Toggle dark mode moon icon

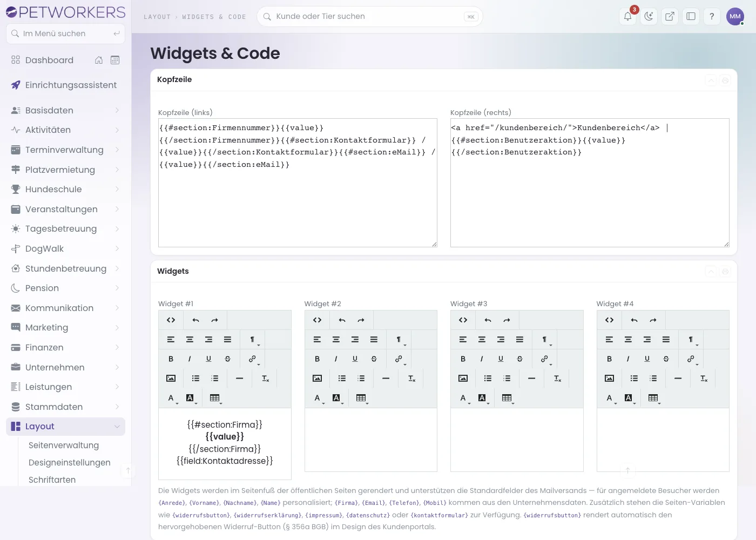pyautogui.click(x=649, y=17)
